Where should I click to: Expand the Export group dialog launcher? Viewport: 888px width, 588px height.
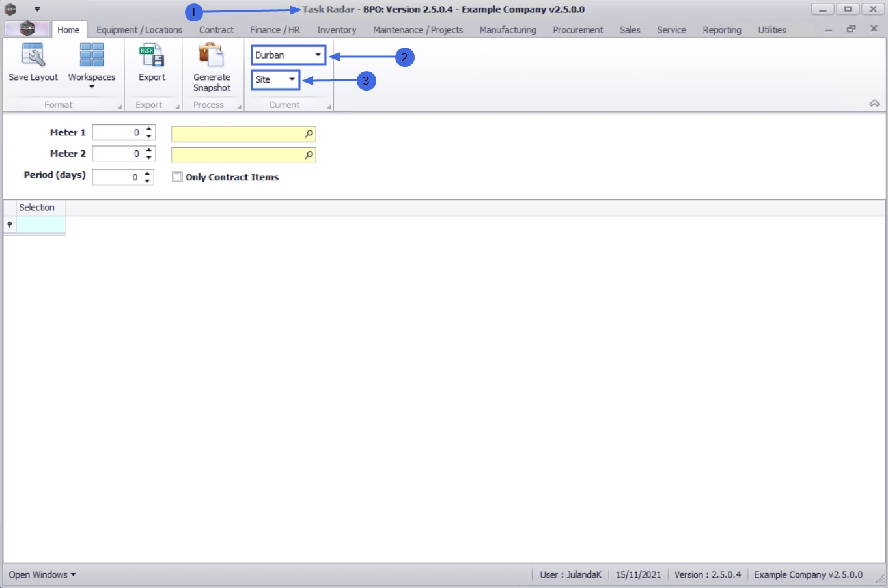pyautogui.click(x=178, y=107)
